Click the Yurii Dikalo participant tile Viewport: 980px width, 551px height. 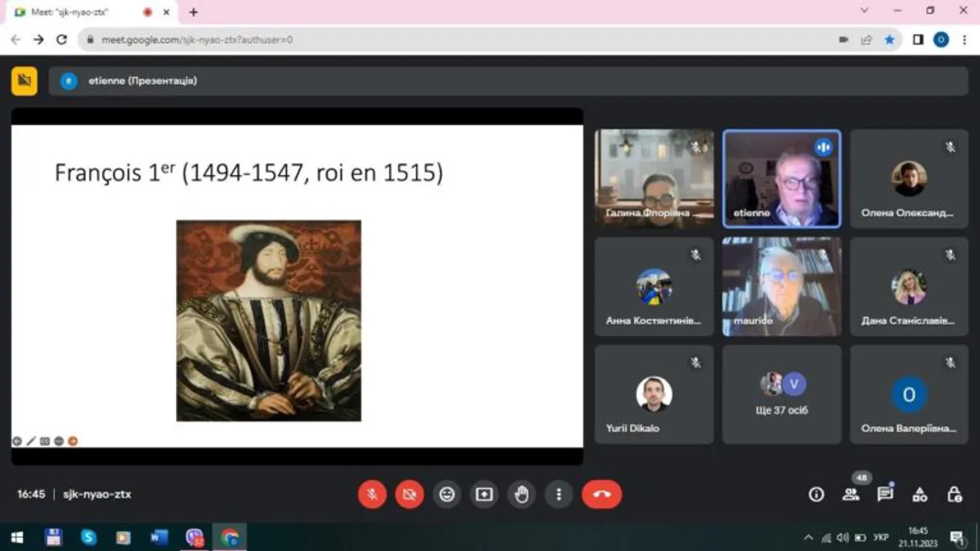[x=654, y=394]
